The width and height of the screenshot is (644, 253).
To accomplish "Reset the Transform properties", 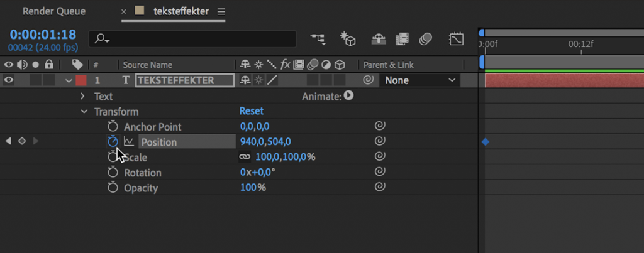I will point(252,111).
